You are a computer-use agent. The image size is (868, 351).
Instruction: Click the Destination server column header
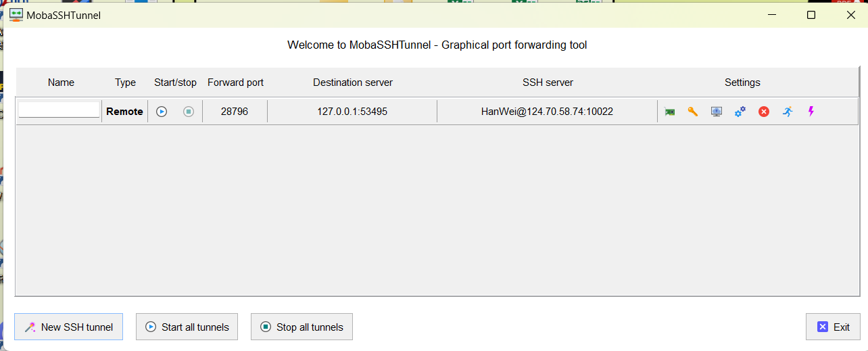[353, 83]
